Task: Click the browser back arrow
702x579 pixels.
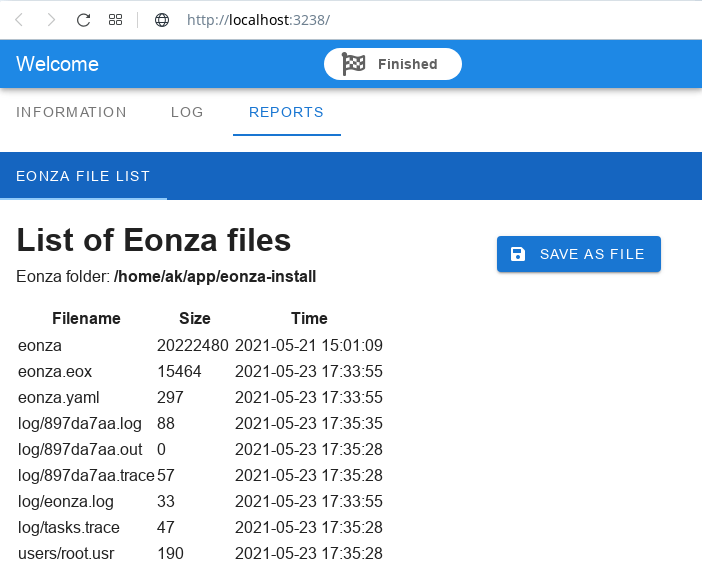Action: [20, 20]
